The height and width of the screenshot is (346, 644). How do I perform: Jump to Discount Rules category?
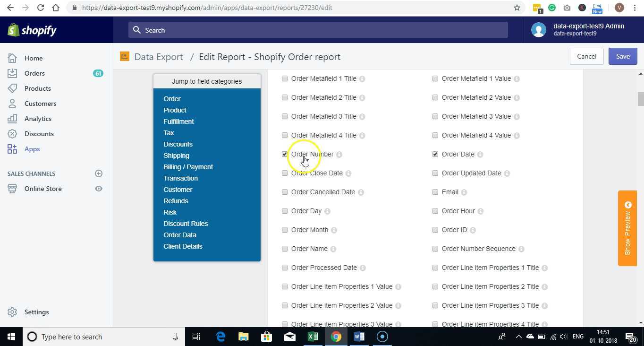[x=186, y=224]
